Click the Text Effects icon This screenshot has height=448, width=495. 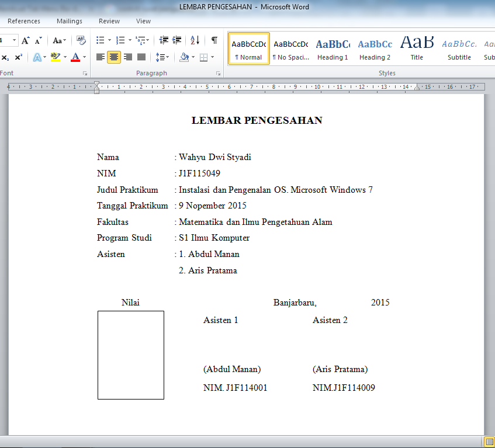click(x=37, y=57)
